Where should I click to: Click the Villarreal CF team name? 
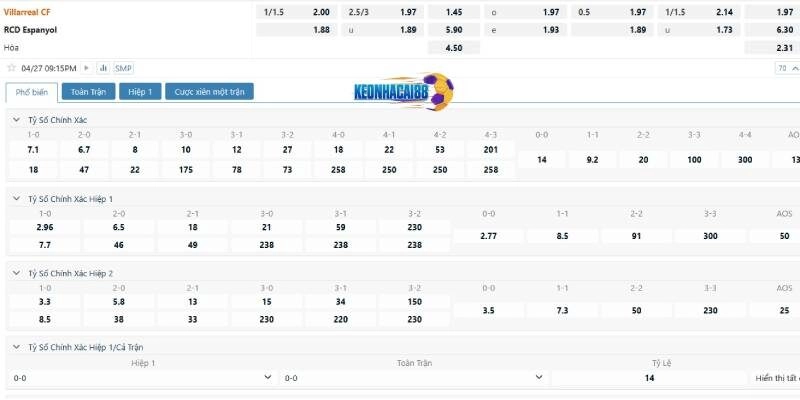click(x=27, y=12)
